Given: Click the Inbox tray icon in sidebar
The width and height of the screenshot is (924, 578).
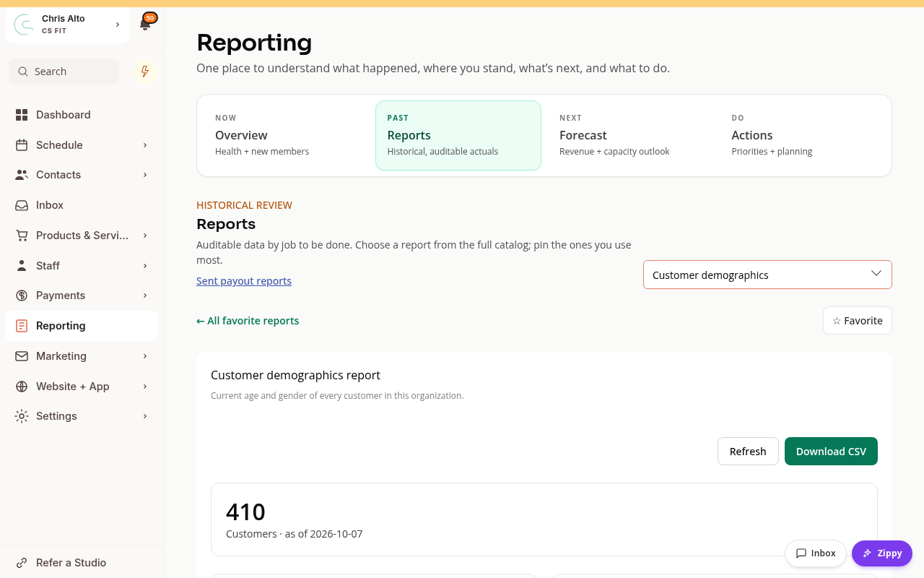Looking at the screenshot, I should [22, 205].
